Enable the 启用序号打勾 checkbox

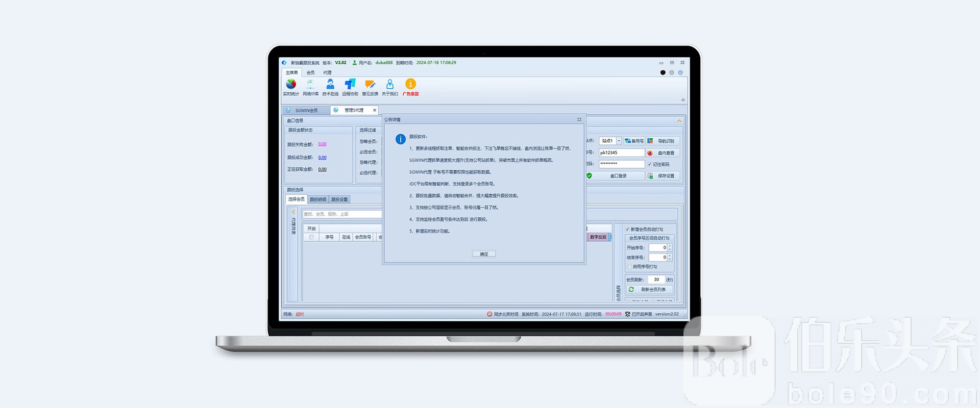[629, 267]
